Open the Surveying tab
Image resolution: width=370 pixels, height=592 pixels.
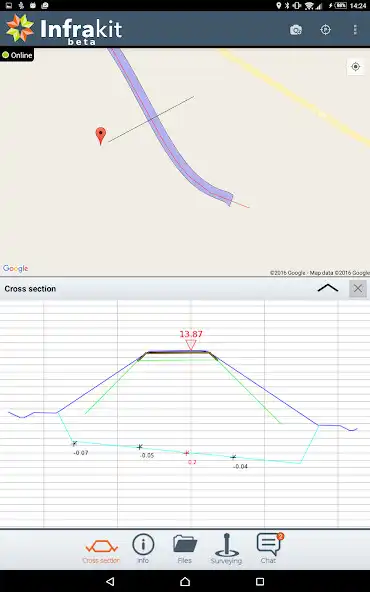click(x=226, y=549)
